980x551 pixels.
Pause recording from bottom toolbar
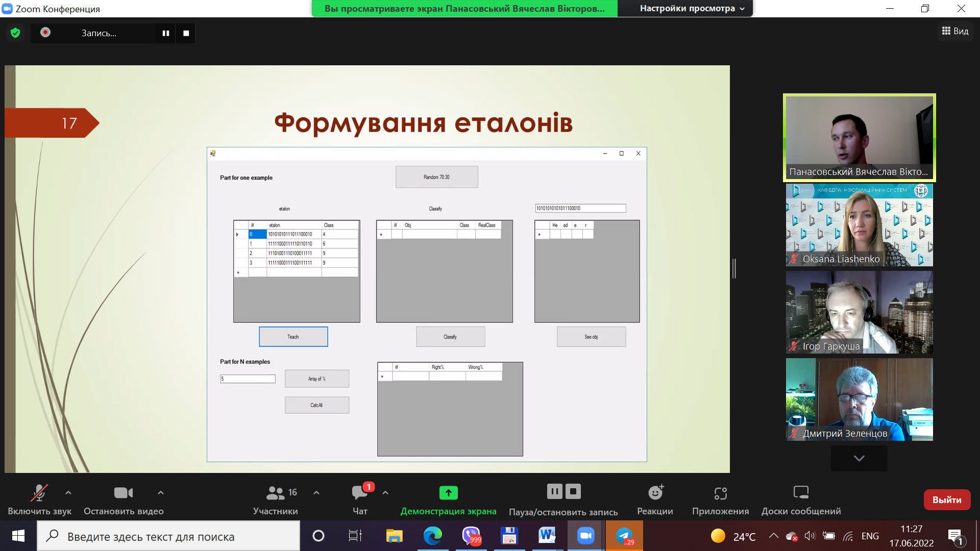click(x=554, y=491)
